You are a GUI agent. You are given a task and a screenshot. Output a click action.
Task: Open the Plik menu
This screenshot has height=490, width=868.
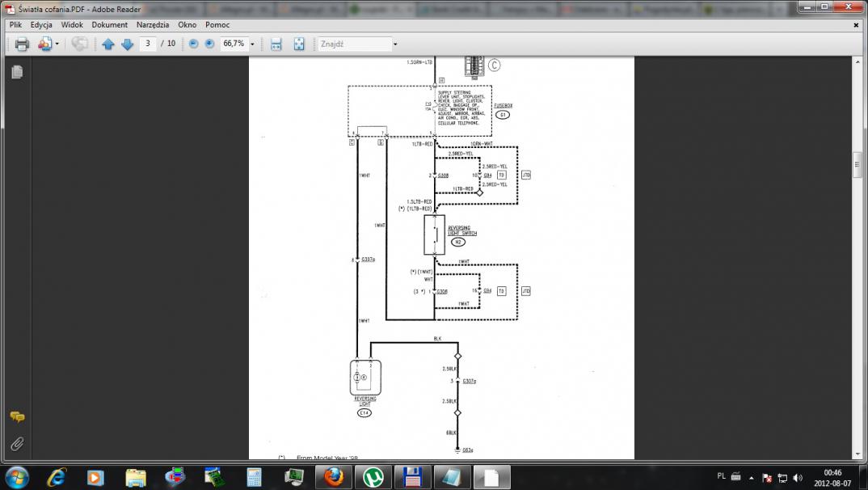(15, 25)
